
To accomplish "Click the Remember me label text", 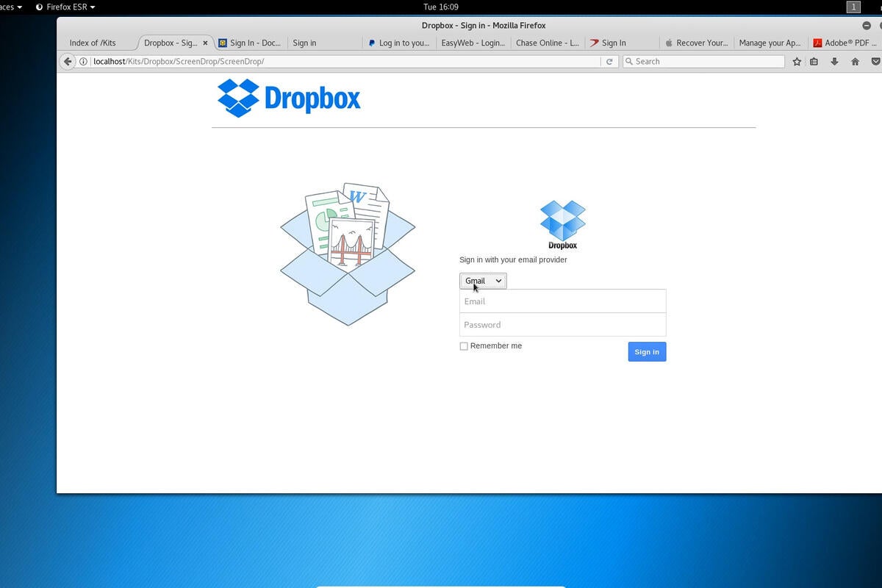I will (496, 346).
